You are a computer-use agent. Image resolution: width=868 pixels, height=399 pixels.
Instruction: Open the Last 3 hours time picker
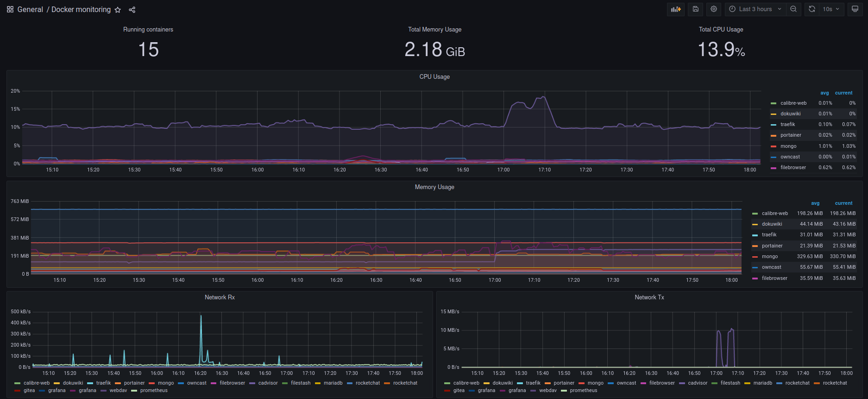click(755, 9)
